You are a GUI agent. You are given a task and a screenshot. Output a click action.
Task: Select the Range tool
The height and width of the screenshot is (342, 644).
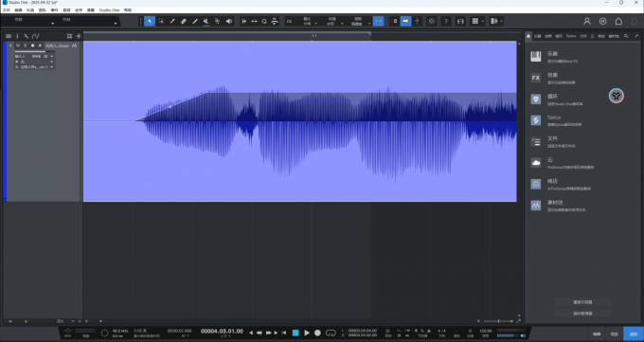pyautogui.click(x=161, y=22)
